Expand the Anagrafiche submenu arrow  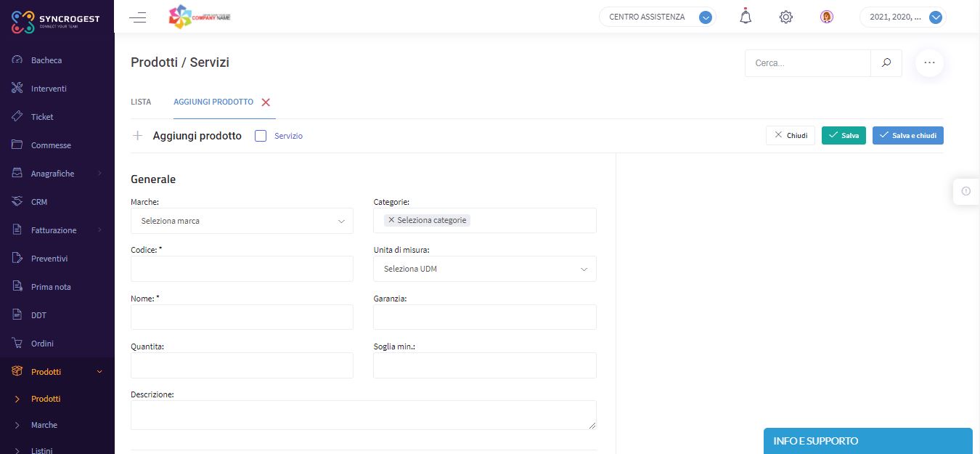[x=99, y=174]
